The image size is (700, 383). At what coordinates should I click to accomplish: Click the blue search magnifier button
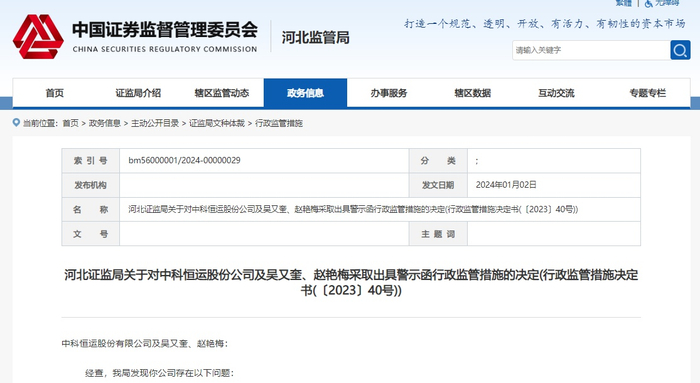tap(680, 50)
